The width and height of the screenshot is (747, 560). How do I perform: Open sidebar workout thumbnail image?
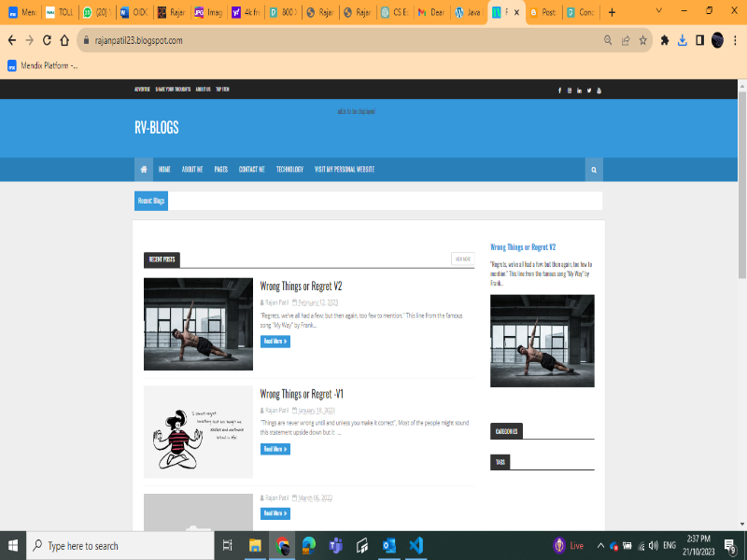[542, 341]
